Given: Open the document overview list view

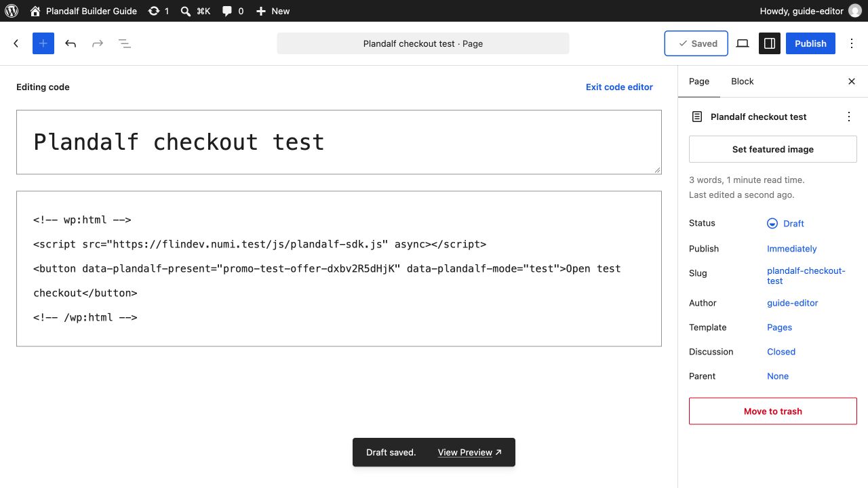Looking at the screenshot, I should (x=125, y=43).
